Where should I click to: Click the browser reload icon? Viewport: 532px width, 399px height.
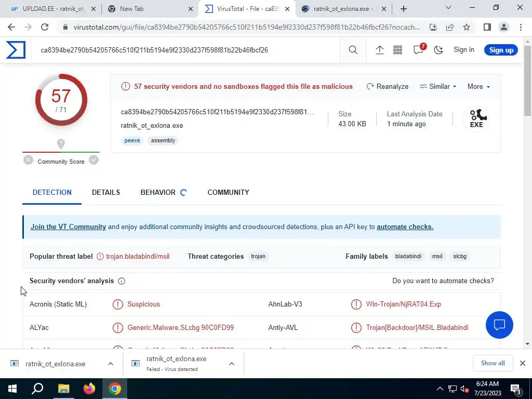[45, 27]
